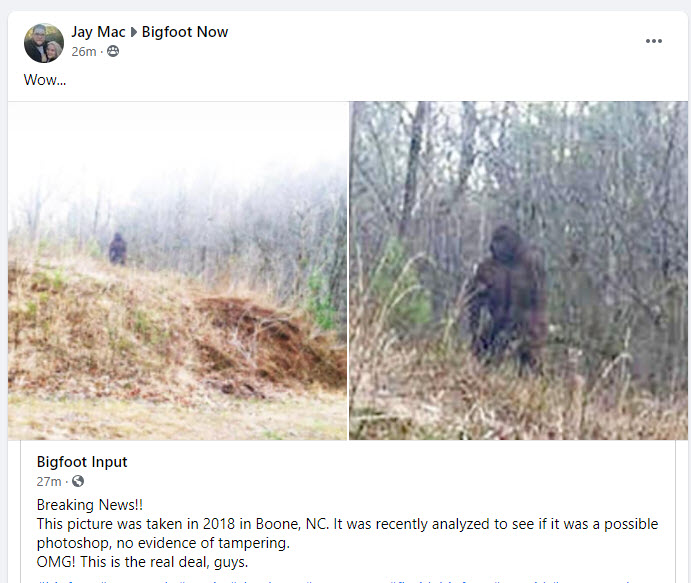The width and height of the screenshot is (691, 583).
Task: Open the three-dot post options menu
Action: coord(654,41)
